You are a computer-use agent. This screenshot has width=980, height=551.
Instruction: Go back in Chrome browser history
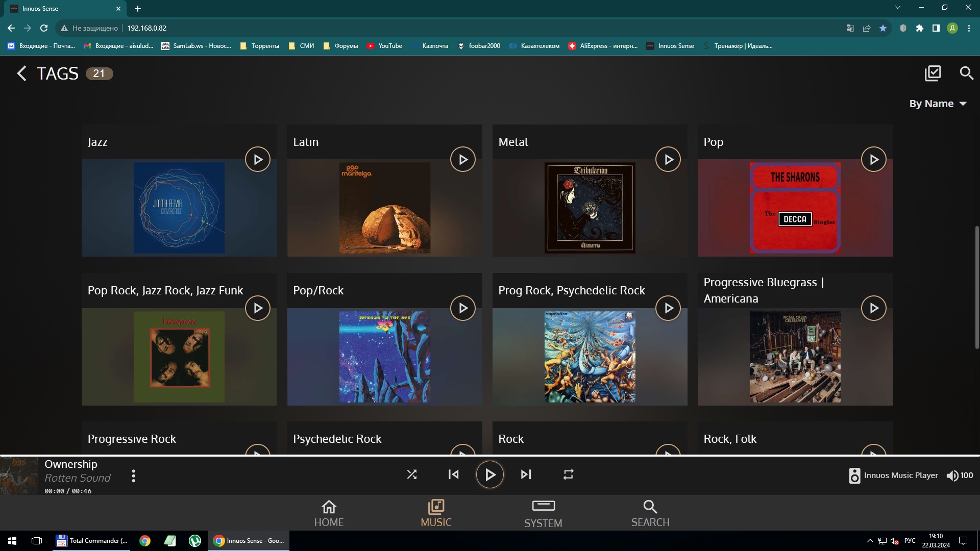click(x=11, y=28)
